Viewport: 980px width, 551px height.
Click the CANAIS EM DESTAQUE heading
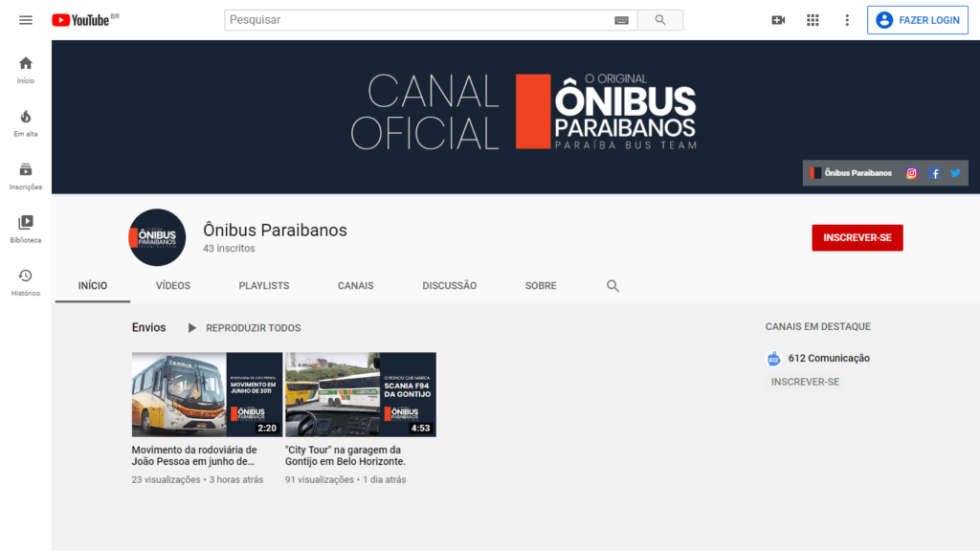tap(817, 327)
